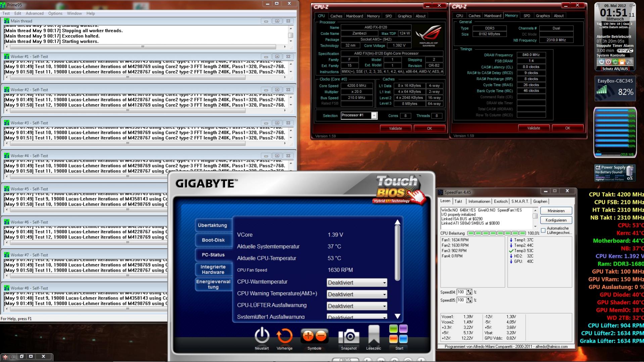Open the Energieverwaltung section in TouchBIOS
The height and width of the screenshot is (362, 644).
[213, 284]
